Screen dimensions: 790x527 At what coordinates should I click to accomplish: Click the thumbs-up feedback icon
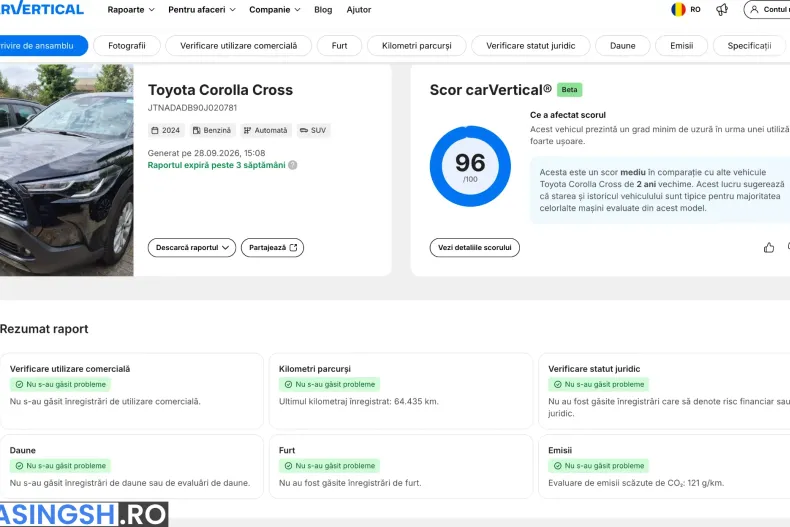pyautogui.click(x=769, y=247)
